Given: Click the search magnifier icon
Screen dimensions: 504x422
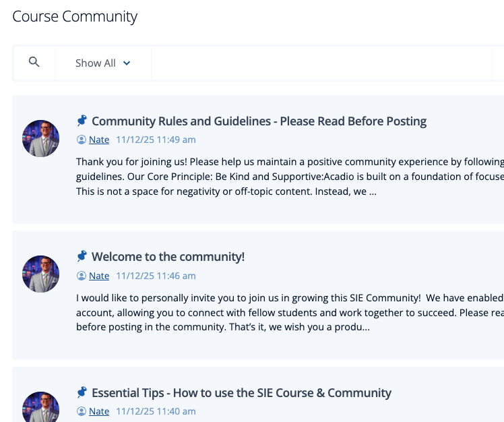Looking at the screenshot, I should coord(34,63).
